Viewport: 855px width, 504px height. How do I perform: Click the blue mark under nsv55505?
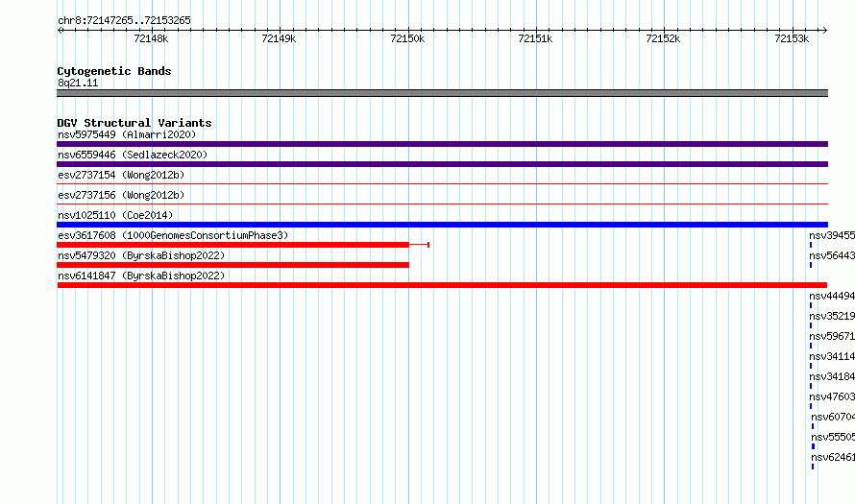coord(813,446)
